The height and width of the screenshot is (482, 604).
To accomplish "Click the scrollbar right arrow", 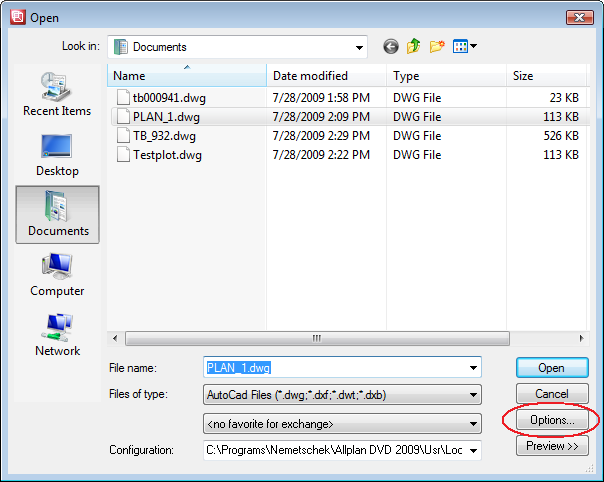I will tap(581, 339).
